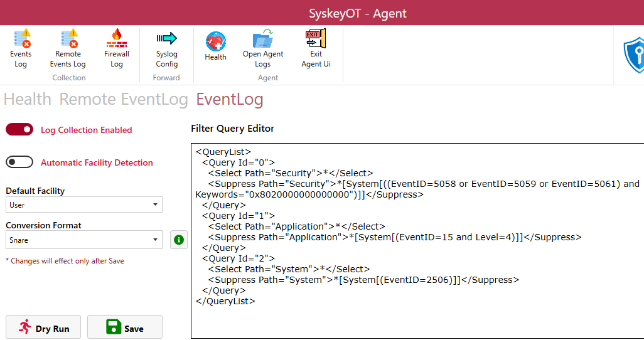Screen dimensions: 644x340
Task: Open the Events Log collection icon
Action: [x=21, y=40]
